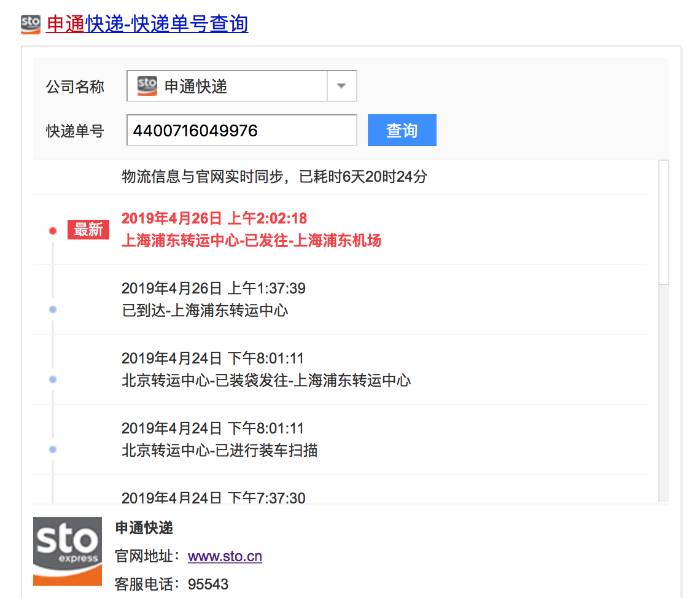Image resolution: width=700 pixels, height=598 pixels.
Task: Click the 最新 red badge
Action: tap(88, 230)
